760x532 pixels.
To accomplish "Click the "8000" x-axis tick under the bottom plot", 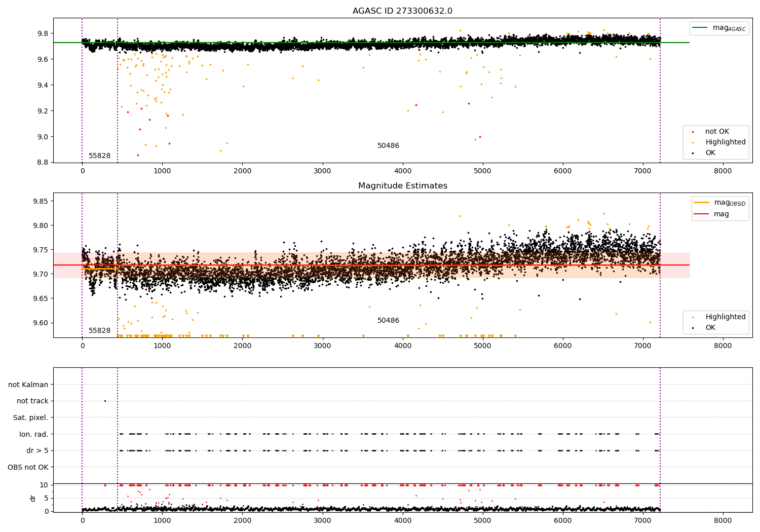I will [723, 521].
